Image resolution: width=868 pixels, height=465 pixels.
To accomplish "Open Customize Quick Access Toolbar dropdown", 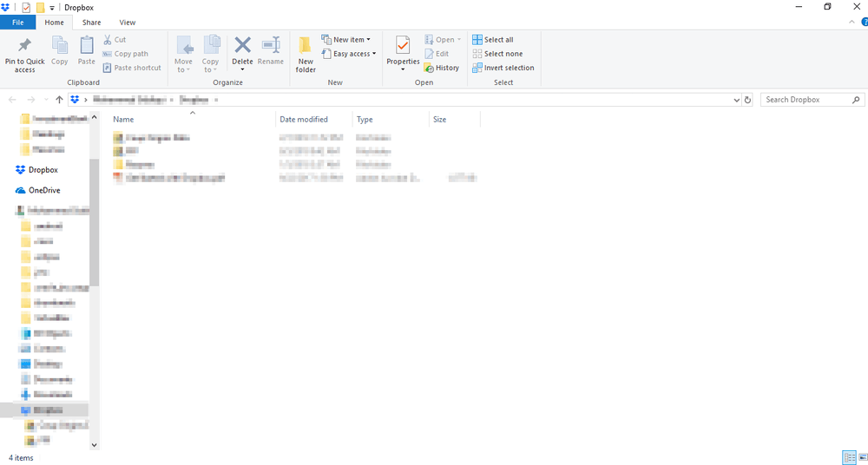I will pos(52,8).
